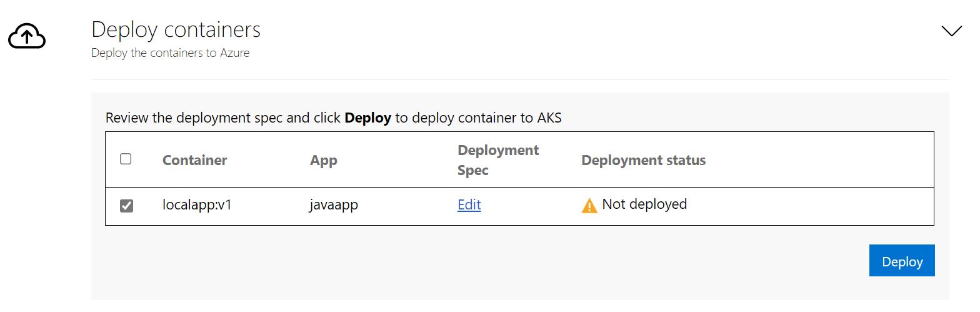Select the localapp:v1 container name cell
980x312 pixels.
[x=197, y=204]
